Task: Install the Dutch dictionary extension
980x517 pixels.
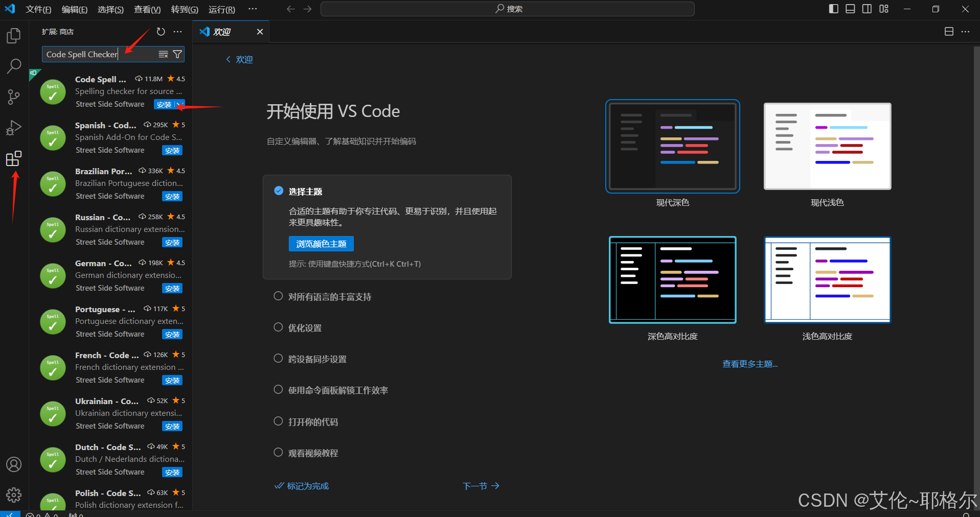Action: [172, 472]
